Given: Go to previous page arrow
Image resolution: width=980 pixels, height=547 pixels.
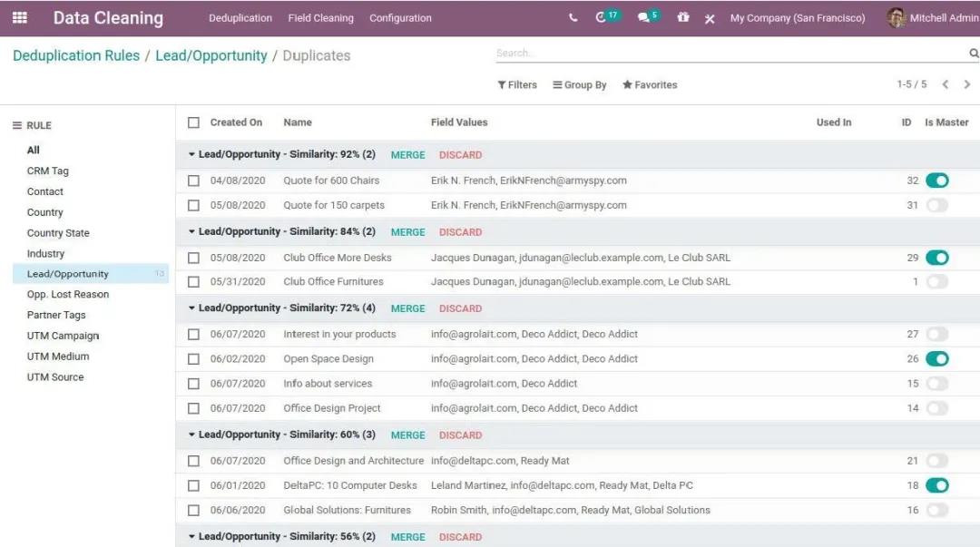Looking at the screenshot, I should tap(946, 84).
